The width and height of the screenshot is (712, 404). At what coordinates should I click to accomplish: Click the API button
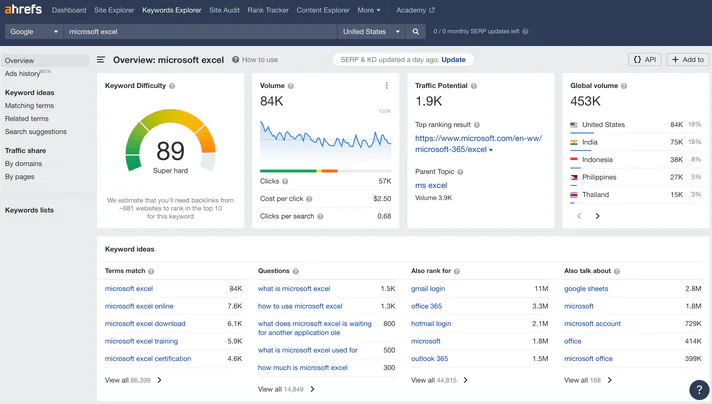click(645, 59)
